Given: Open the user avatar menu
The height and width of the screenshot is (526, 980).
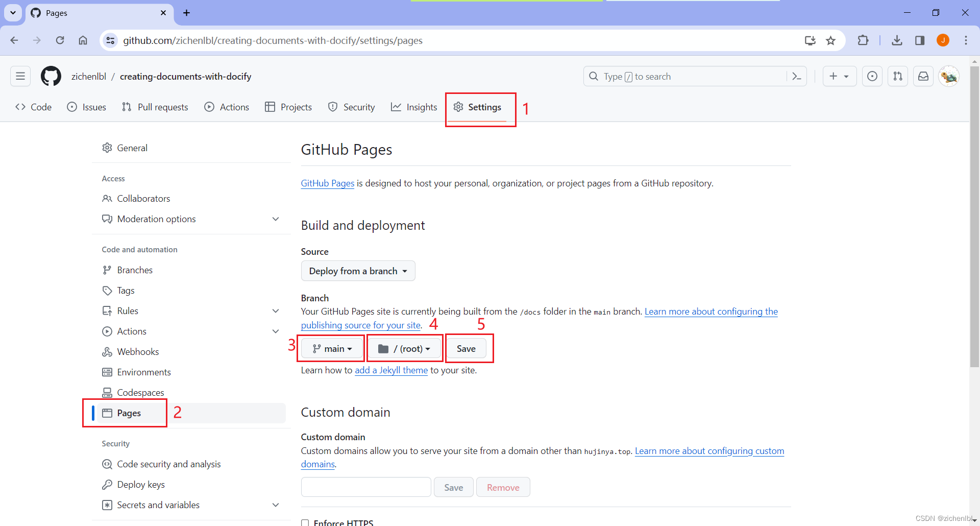Looking at the screenshot, I should click(949, 77).
